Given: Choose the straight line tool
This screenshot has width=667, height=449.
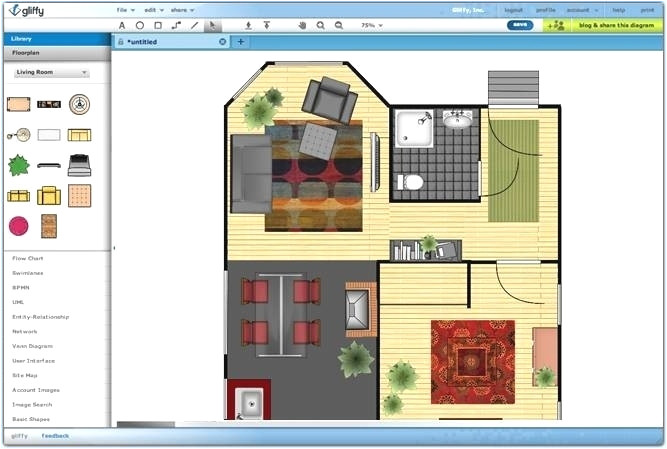Looking at the screenshot, I should coord(194,25).
